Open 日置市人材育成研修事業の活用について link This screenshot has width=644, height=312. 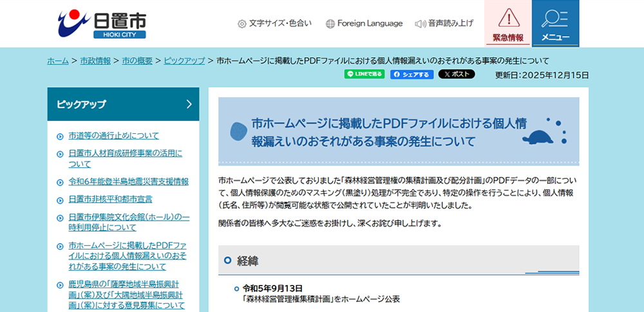click(125, 158)
